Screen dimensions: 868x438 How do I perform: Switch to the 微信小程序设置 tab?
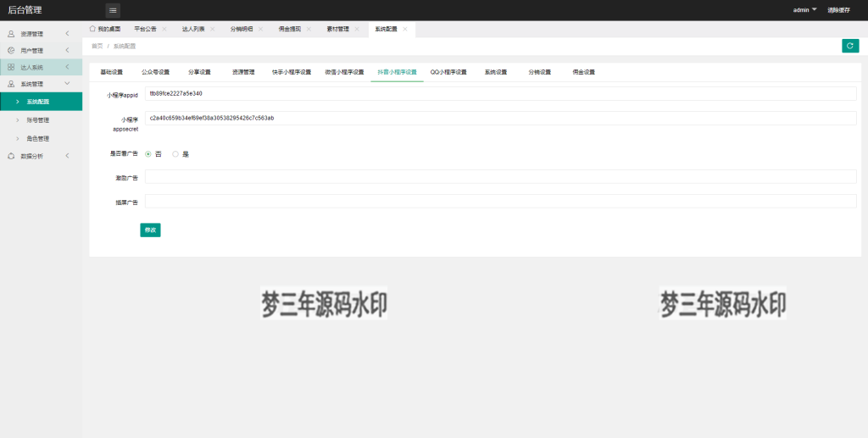pyautogui.click(x=344, y=72)
